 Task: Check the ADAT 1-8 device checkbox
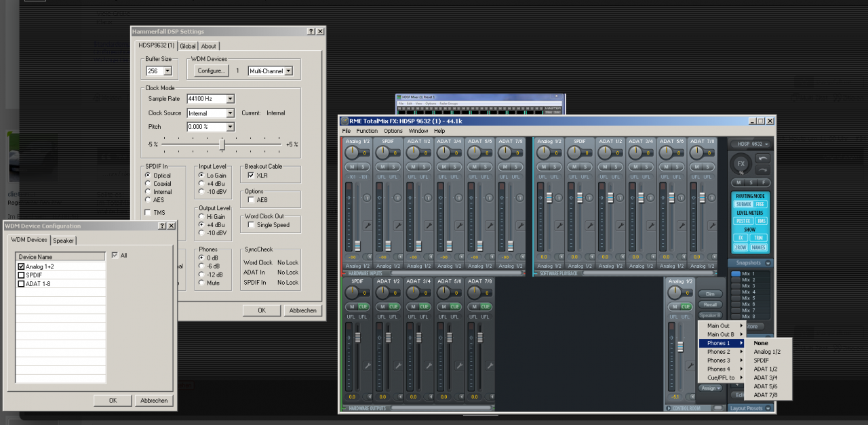coord(21,283)
